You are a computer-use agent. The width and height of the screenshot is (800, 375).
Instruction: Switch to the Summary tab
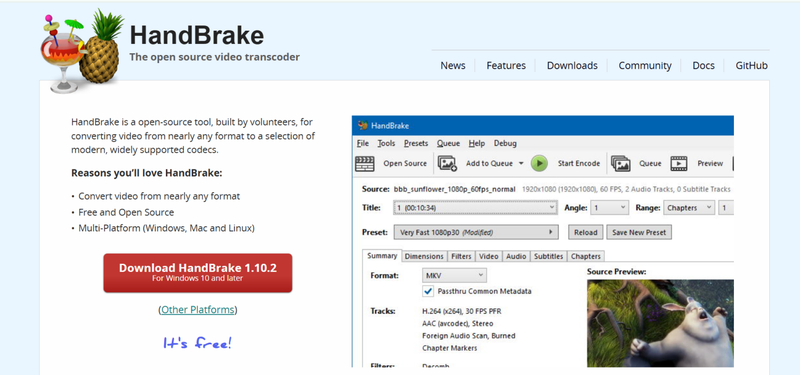[x=382, y=256]
